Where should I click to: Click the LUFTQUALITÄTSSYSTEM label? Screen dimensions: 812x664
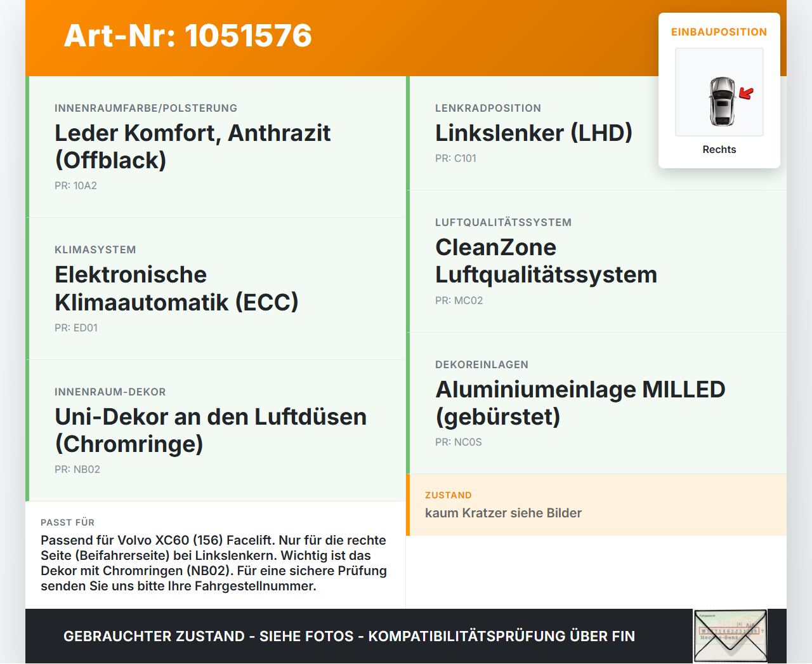[x=503, y=222]
